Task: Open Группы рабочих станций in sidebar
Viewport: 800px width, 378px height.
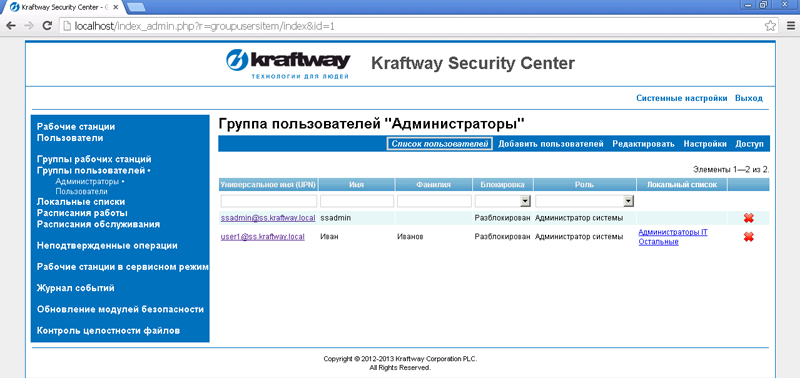Action: pos(94,159)
